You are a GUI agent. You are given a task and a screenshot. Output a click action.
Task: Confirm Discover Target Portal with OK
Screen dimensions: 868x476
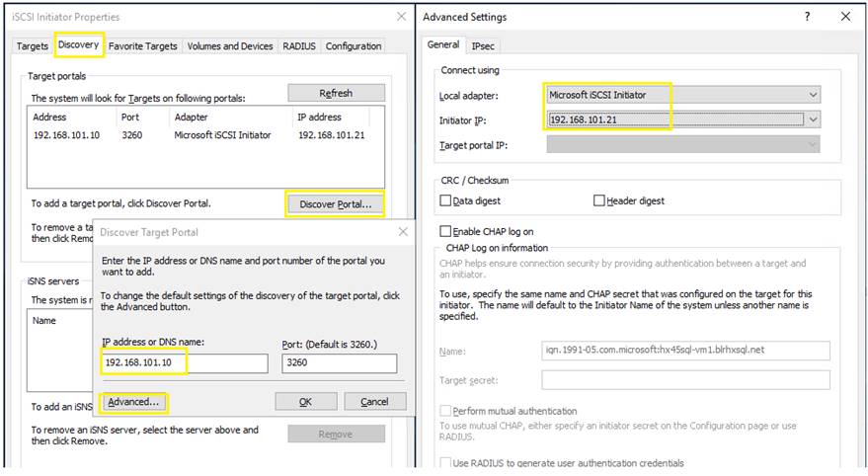tap(305, 402)
